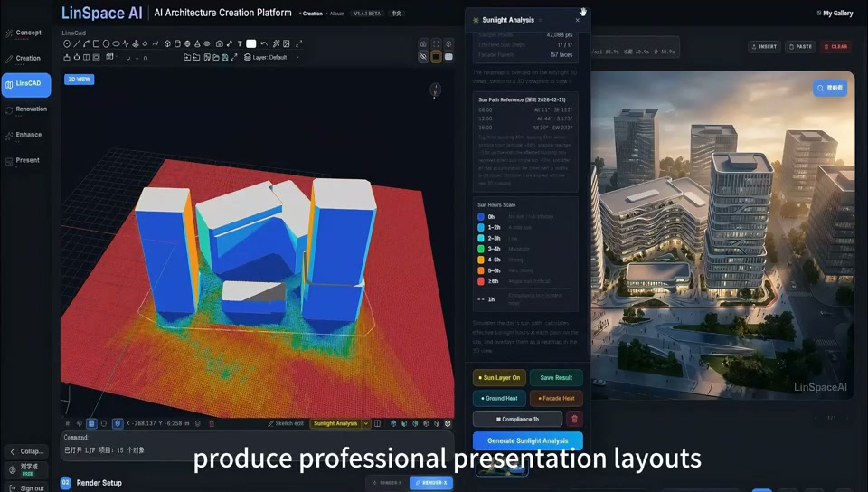
Task: Select the Rectangle tool in LinsCad toolbar
Action: point(96,43)
